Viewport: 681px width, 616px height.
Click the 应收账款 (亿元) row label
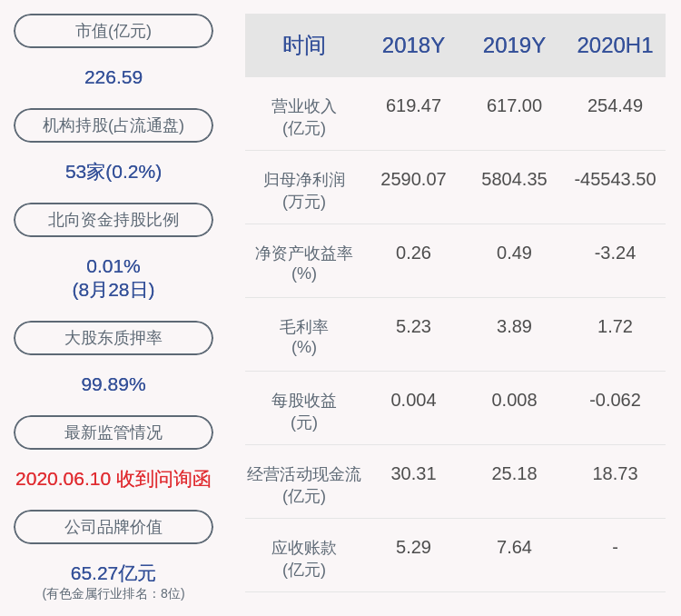(304, 559)
